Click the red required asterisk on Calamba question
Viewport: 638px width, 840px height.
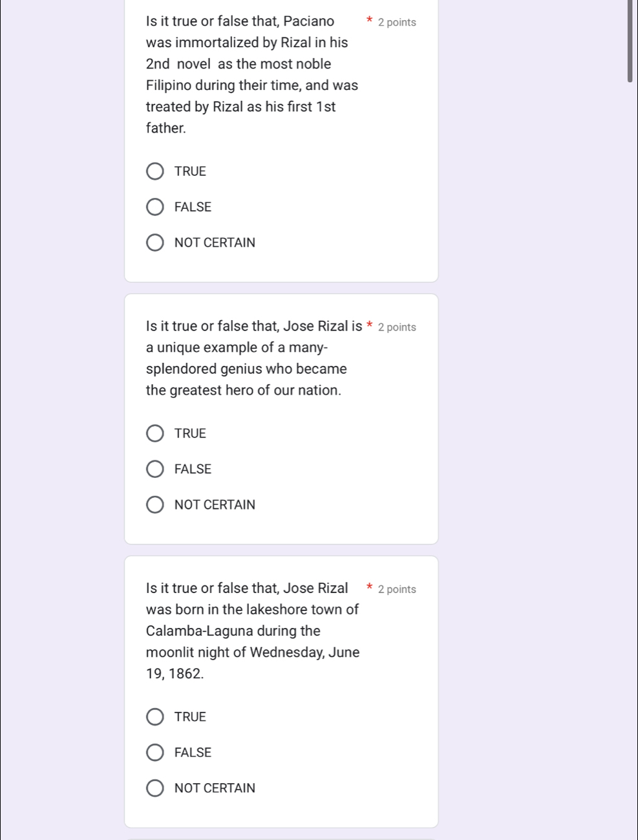pos(369,587)
